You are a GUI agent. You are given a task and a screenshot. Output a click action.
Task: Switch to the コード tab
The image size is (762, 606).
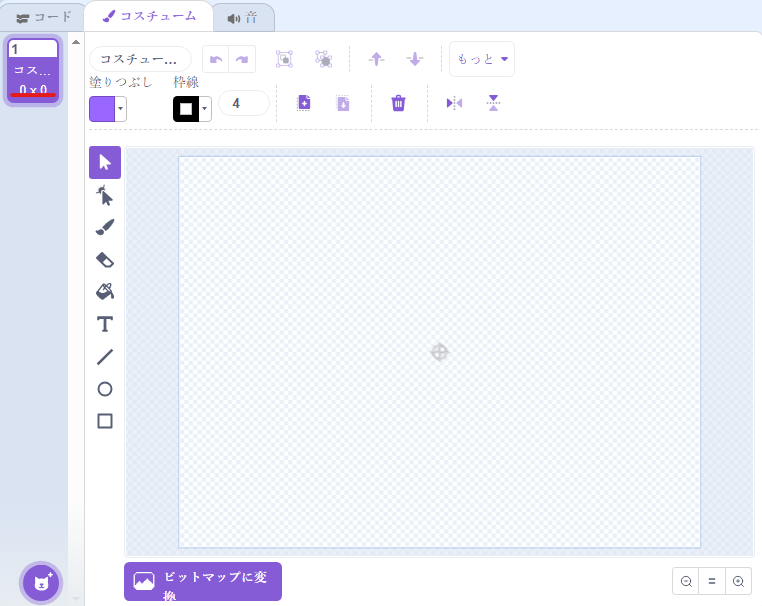coord(44,17)
